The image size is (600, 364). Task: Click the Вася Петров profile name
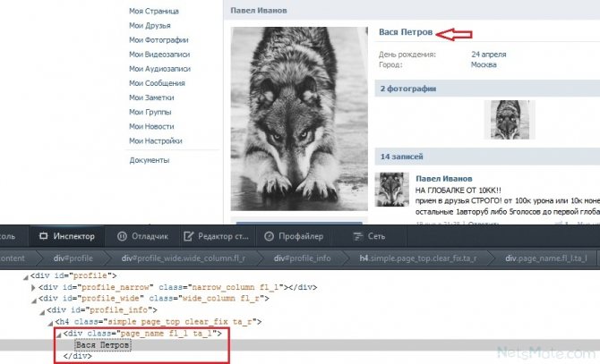pos(406,32)
